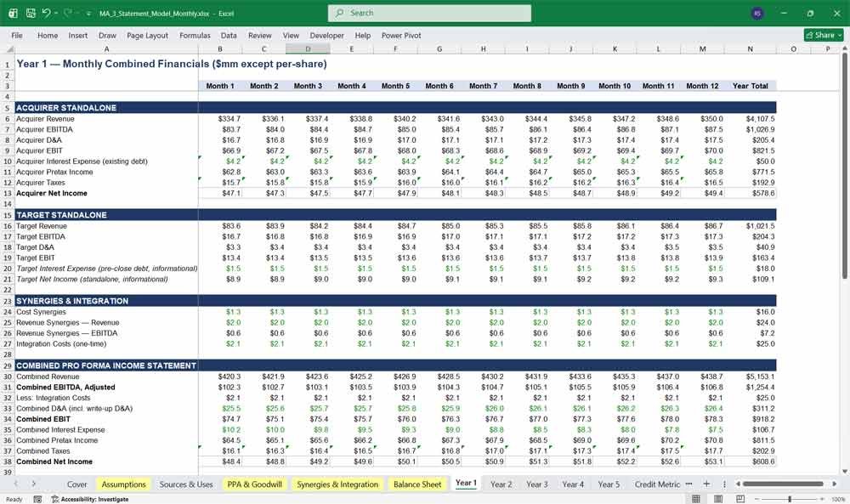Open the File menu
The height and width of the screenshot is (504, 850).
[17, 35]
